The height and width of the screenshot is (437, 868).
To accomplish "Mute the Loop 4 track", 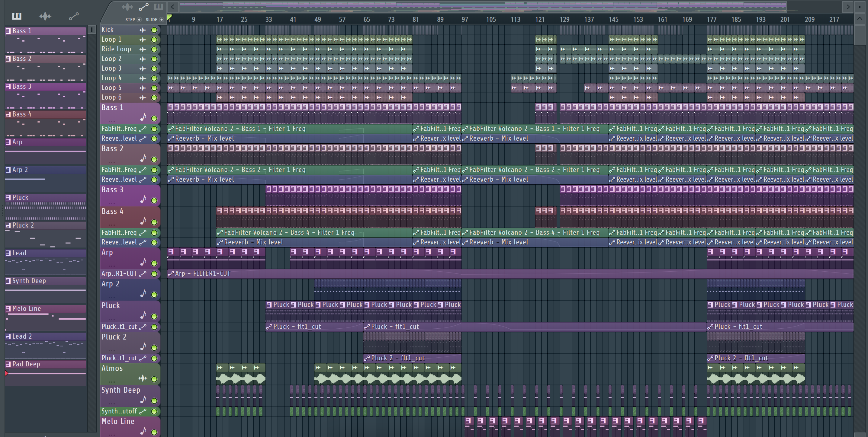I will (154, 78).
